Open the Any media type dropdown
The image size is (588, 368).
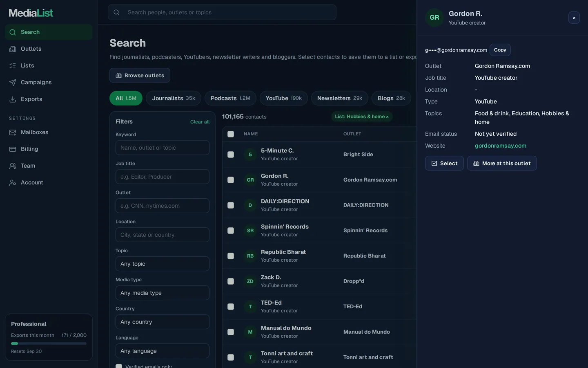[163, 293]
